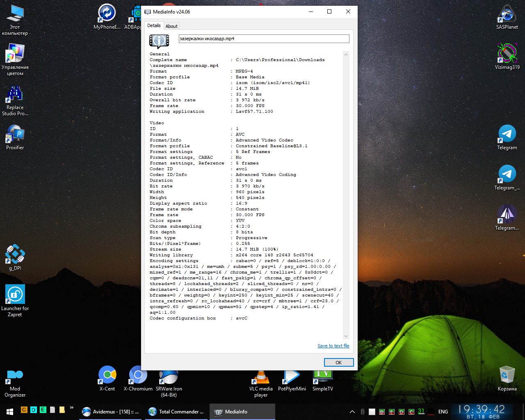This screenshot has height=420, width=525.
Task: Open the VLC media player shortcut
Action: click(x=261, y=384)
